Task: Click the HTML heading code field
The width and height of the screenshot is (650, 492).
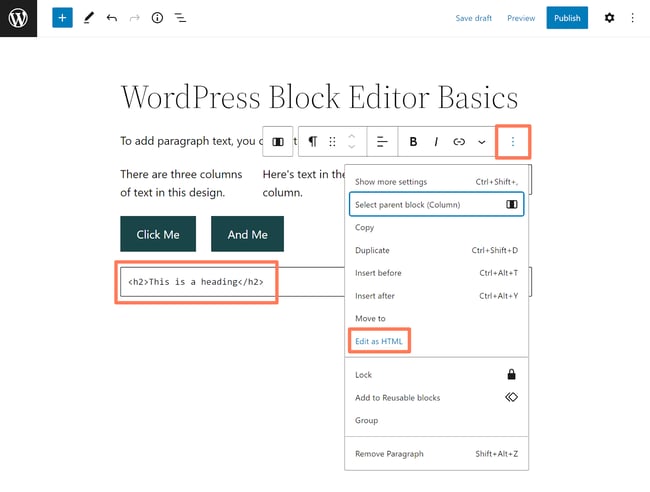Action: click(196, 282)
